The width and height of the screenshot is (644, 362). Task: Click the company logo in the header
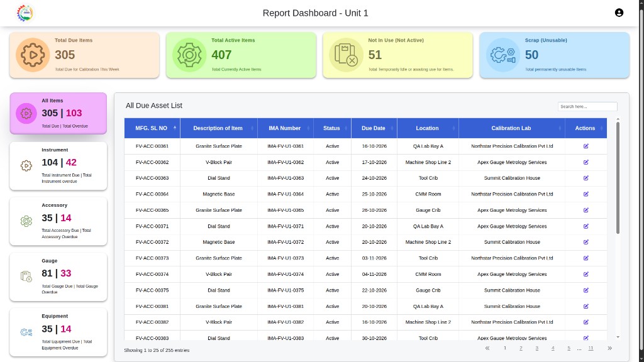click(25, 13)
